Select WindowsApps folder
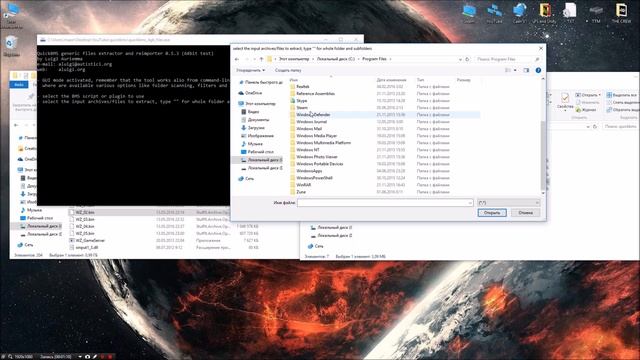Screen dimensions: 640x360 pos(309,171)
